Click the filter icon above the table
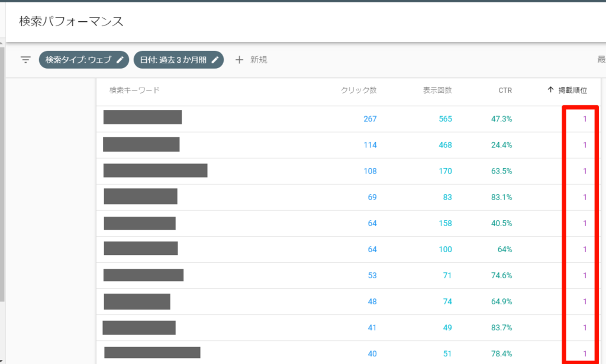Image resolution: width=606 pixels, height=364 pixels. coord(24,59)
